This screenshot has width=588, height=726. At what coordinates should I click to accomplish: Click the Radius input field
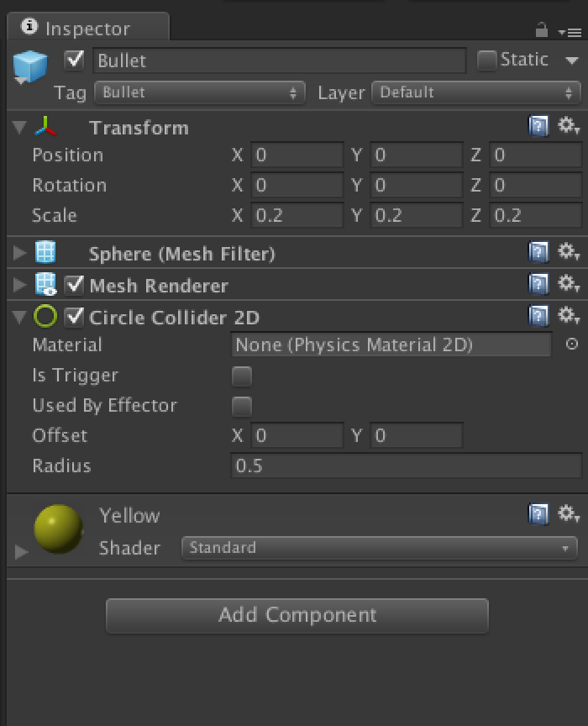point(406,466)
